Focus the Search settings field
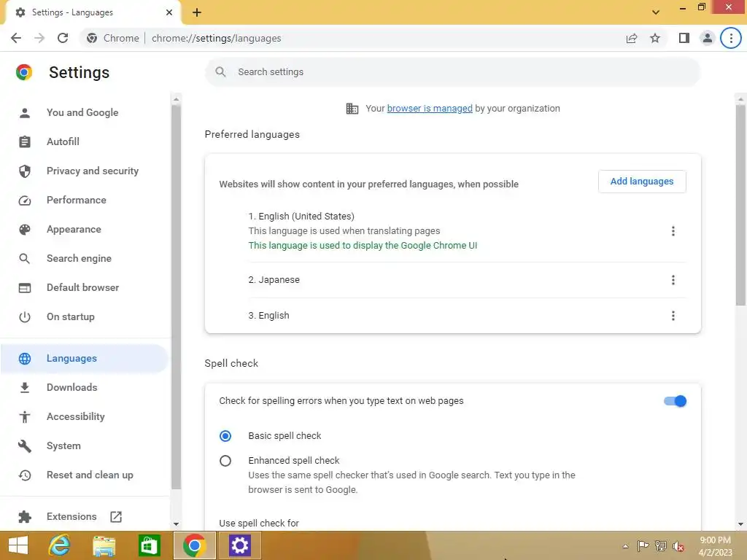The height and width of the screenshot is (560, 747). click(x=452, y=72)
